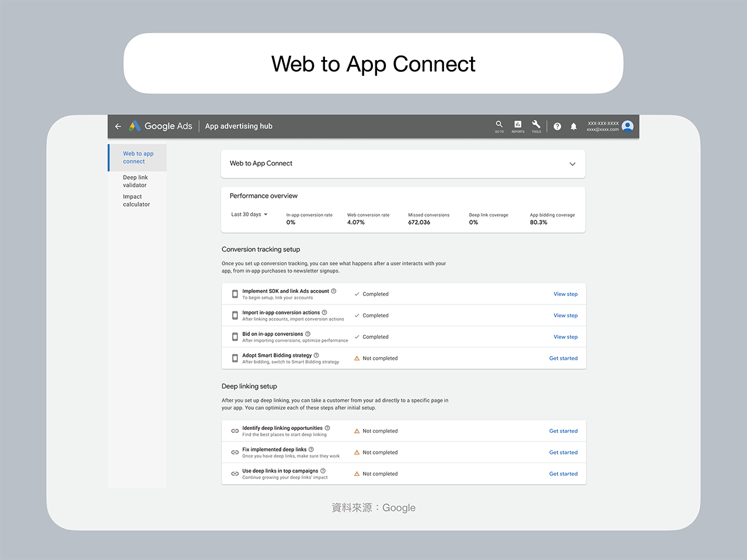Click the help question mark in header

[x=557, y=126]
